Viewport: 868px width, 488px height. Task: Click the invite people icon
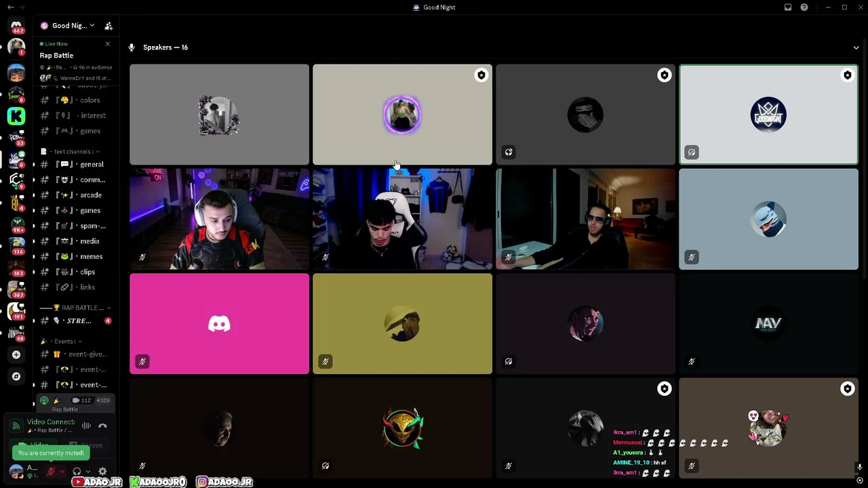click(x=108, y=26)
